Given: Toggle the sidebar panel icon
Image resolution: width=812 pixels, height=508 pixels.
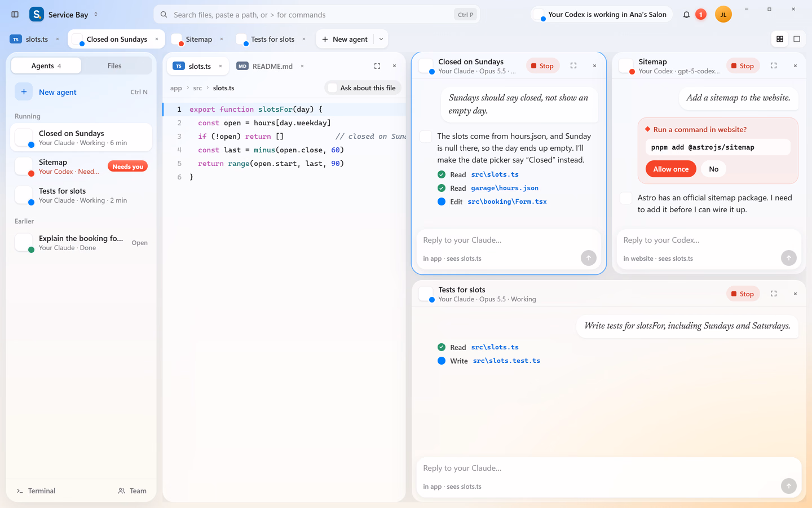Looking at the screenshot, I should click(x=15, y=15).
